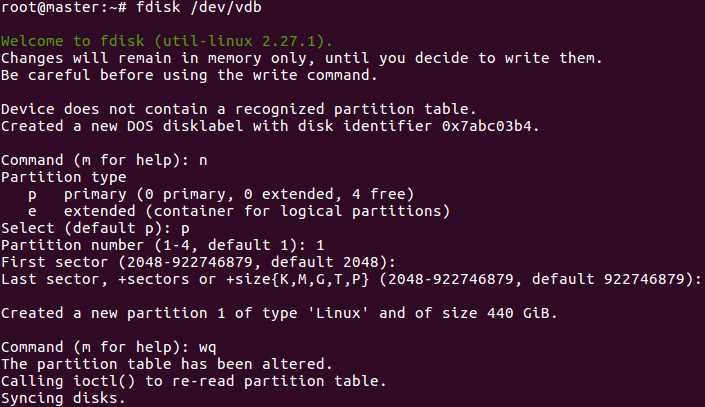Click the disk identifier 0x7abc03b4
The width and height of the screenshot is (705, 407).
pyautogui.click(x=490, y=126)
